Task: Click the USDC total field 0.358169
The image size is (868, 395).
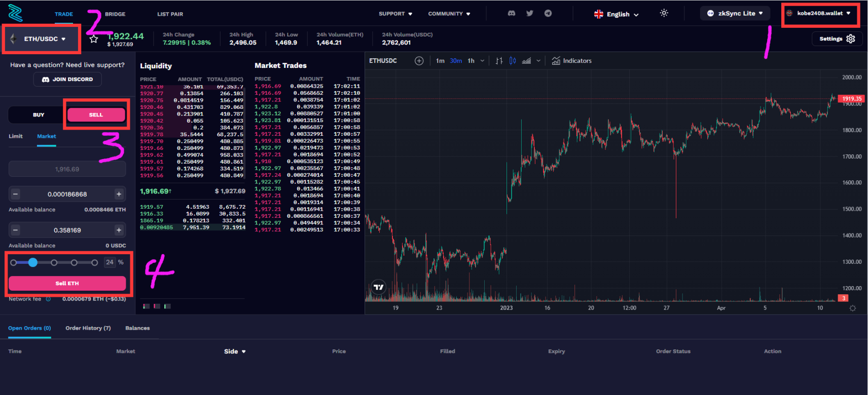Action: point(67,230)
